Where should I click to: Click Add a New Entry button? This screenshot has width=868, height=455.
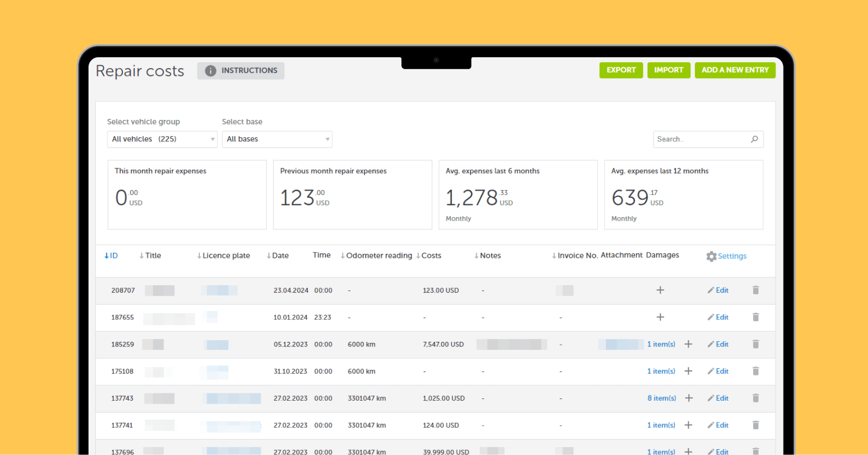pos(735,70)
